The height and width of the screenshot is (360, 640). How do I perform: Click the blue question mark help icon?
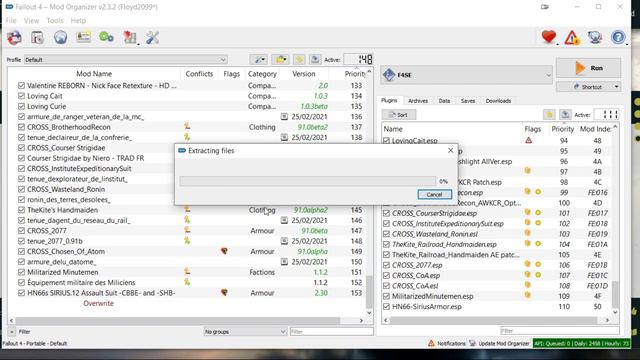[x=618, y=38]
